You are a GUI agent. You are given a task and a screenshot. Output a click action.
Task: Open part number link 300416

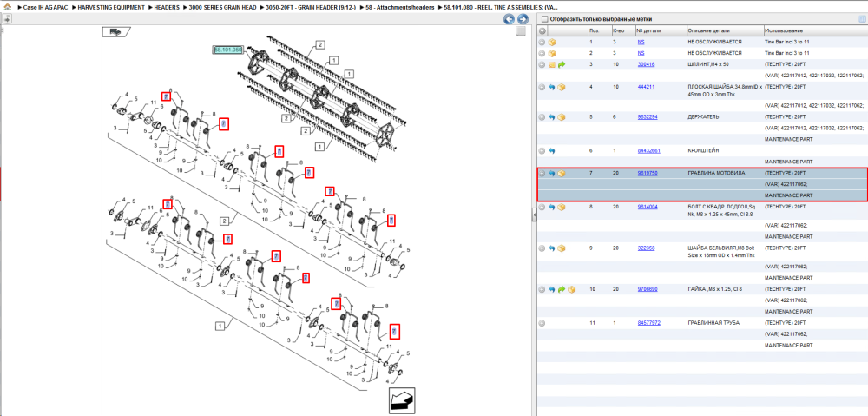(x=646, y=65)
